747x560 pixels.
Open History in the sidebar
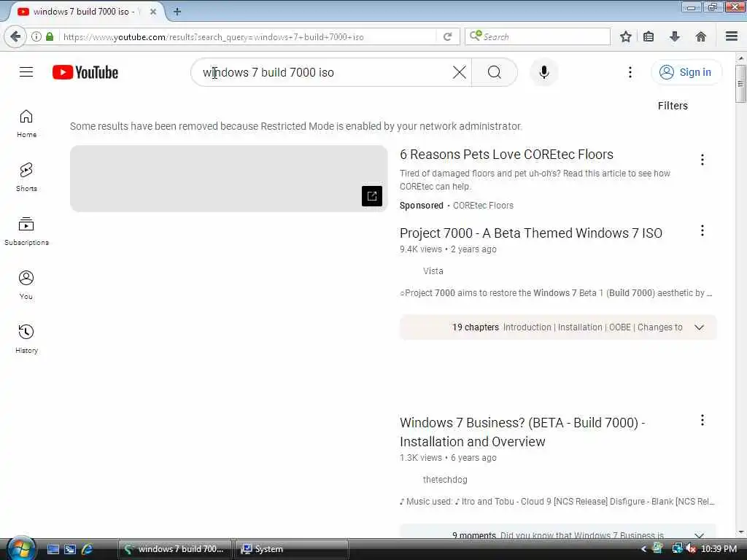pos(26,339)
